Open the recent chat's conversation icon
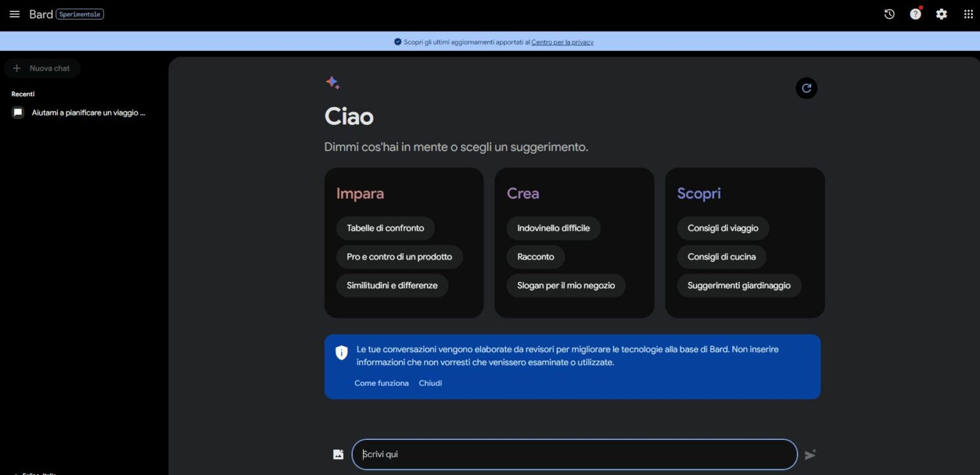The width and height of the screenshot is (980, 475). coord(17,112)
